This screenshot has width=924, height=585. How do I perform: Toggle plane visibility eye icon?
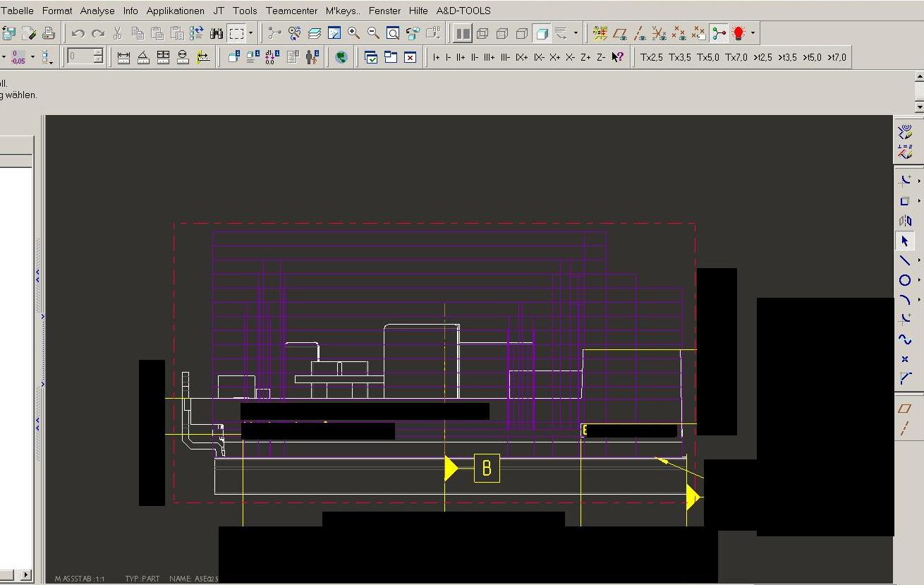pos(620,33)
